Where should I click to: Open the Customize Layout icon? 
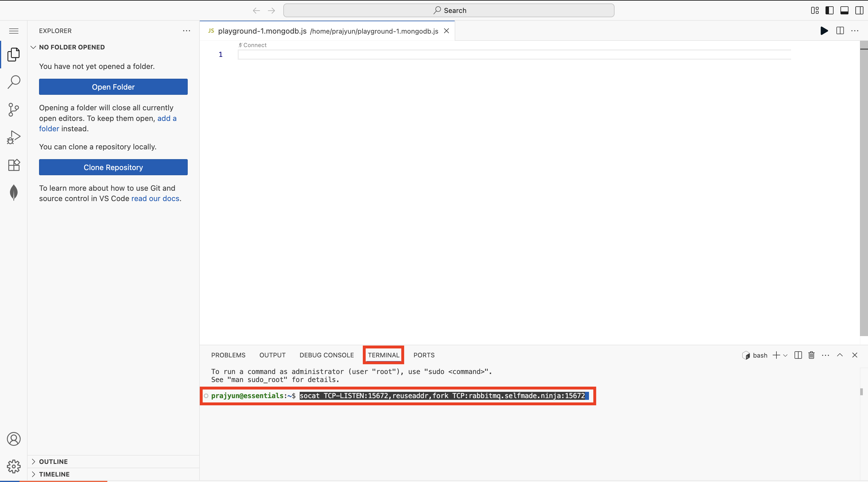[x=814, y=10]
